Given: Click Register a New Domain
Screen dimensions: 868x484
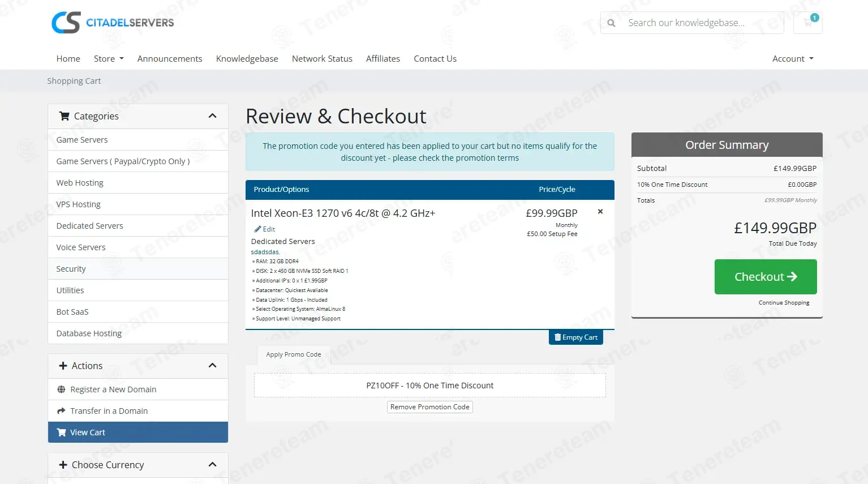Looking at the screenshot, I should pyautogui.click(x=138, y=389).
